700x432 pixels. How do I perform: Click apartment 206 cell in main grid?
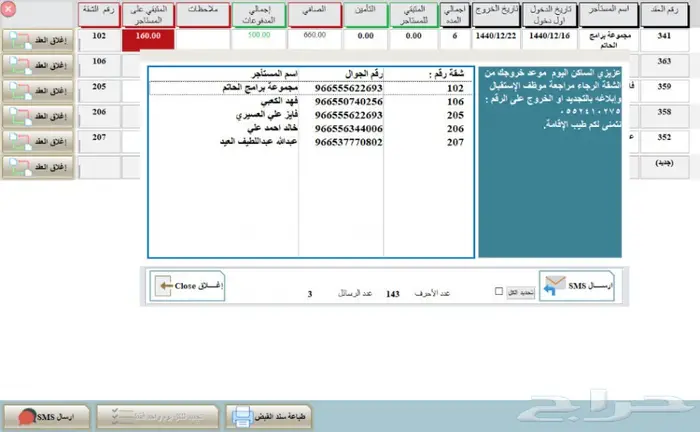(x=99, y=116)
